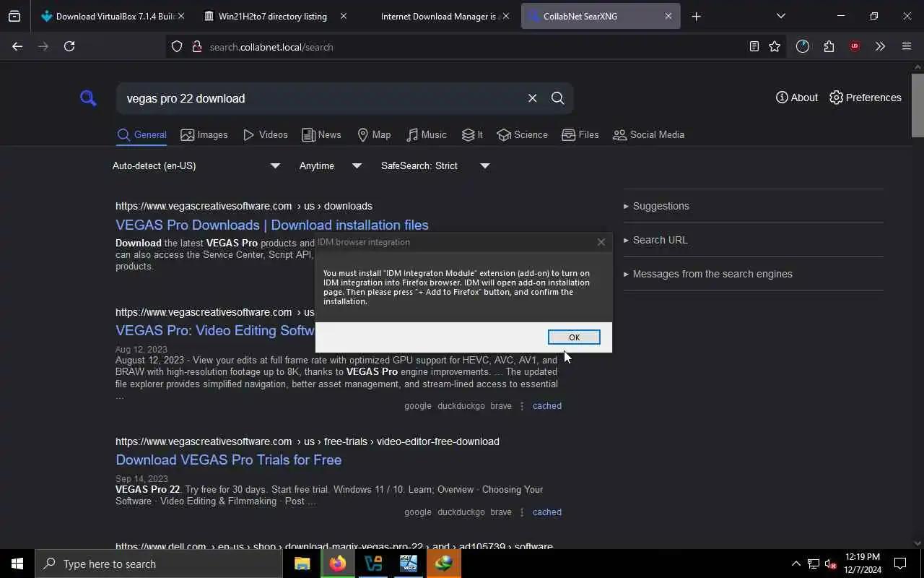Open search Preferences
The image size is (924, 578).
(x=866, y=98)
